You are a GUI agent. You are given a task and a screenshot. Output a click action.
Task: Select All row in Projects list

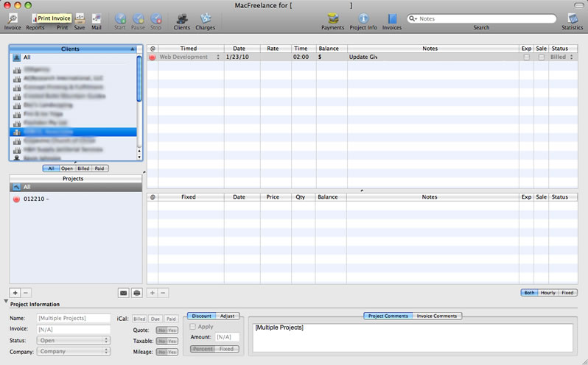(76, 187)
